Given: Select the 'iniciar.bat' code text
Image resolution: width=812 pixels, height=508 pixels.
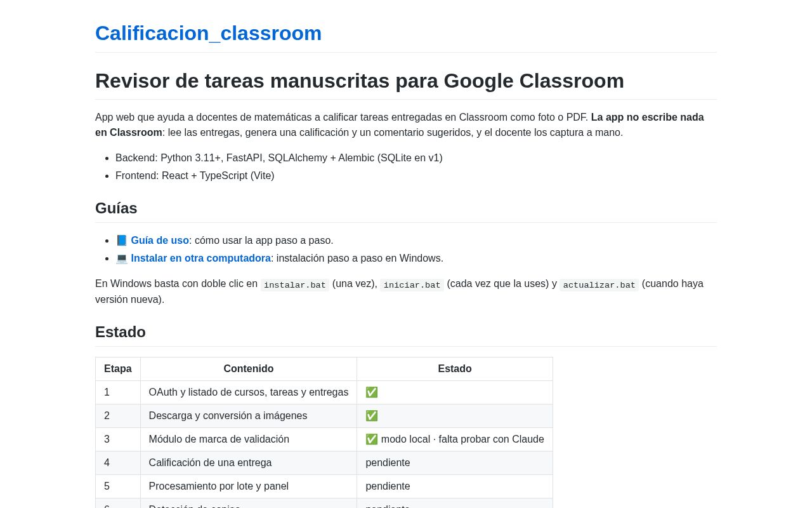Looking at the screenshot, I should [x=412, y=285].
